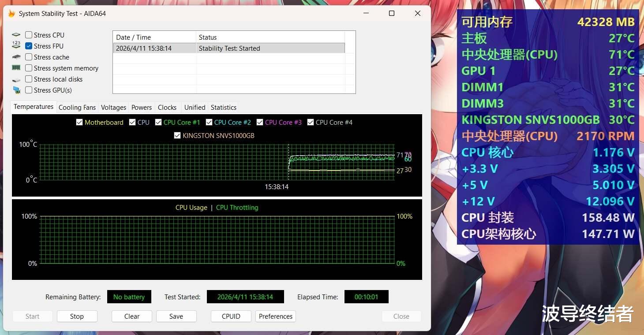The height and width of the screenshot is (335, 644).
Task: Click the Test Started time field
Action: (245, 297)
